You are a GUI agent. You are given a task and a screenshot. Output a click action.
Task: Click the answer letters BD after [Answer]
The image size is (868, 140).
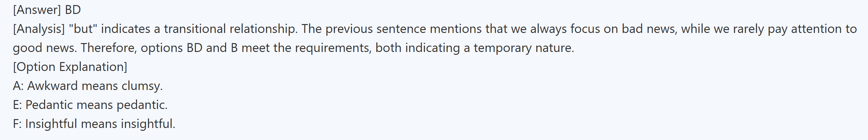coord(73,10)
